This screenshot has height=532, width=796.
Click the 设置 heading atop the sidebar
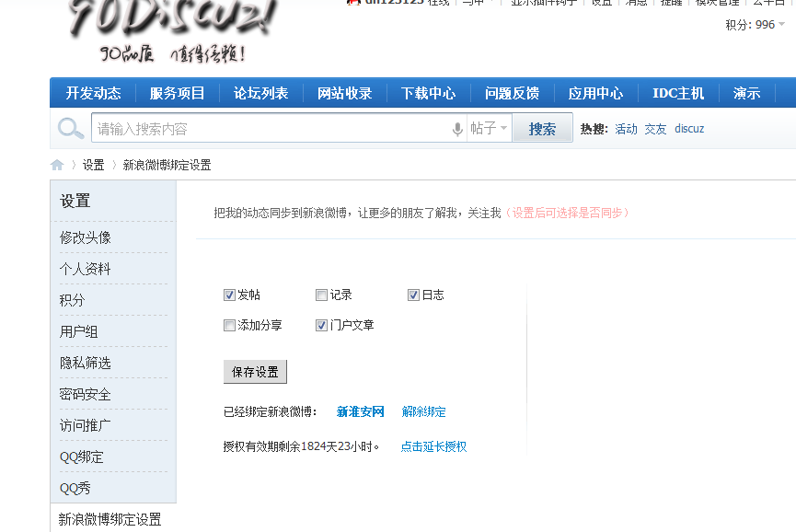[75, 201]
